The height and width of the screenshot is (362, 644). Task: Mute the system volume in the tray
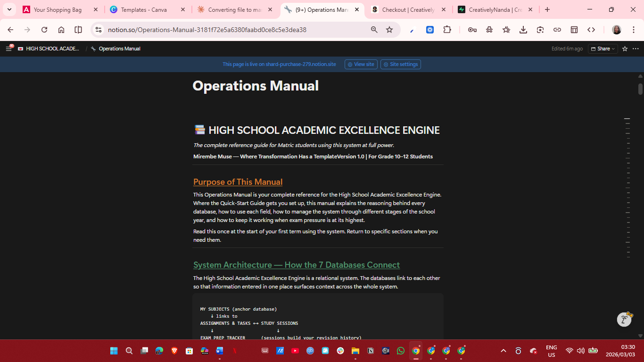(x=580, y=350)
